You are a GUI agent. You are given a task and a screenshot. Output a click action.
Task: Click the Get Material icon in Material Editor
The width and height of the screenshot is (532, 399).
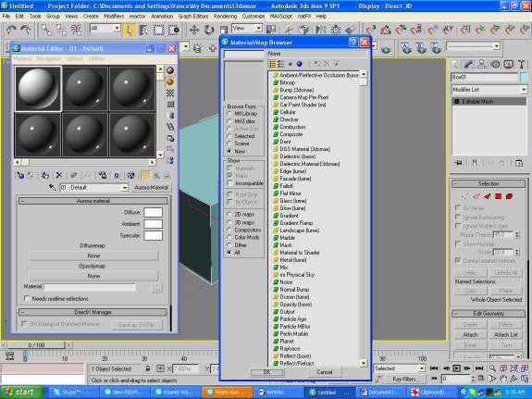coord(20,175)
